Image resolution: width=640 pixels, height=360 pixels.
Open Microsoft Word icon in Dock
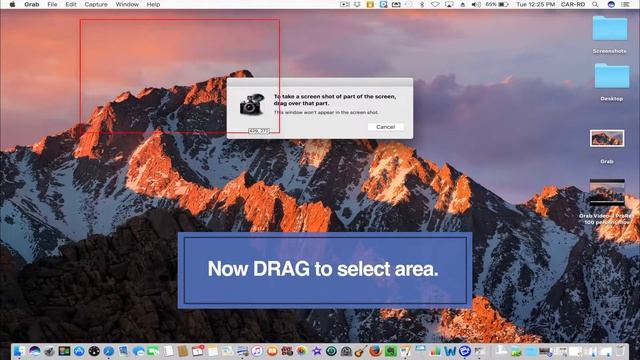(x=450, y=351)
